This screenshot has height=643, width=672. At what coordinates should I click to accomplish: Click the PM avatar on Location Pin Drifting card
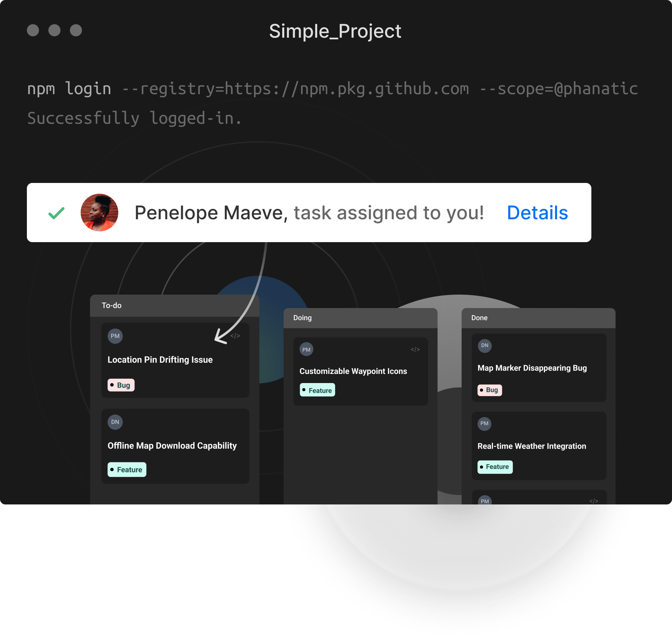tap(115, 336)
